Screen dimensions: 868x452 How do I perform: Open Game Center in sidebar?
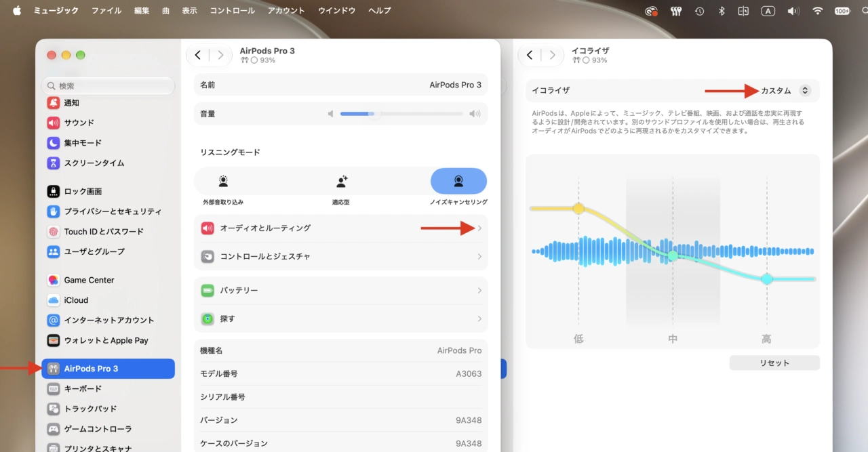click(x=108, y=280)
